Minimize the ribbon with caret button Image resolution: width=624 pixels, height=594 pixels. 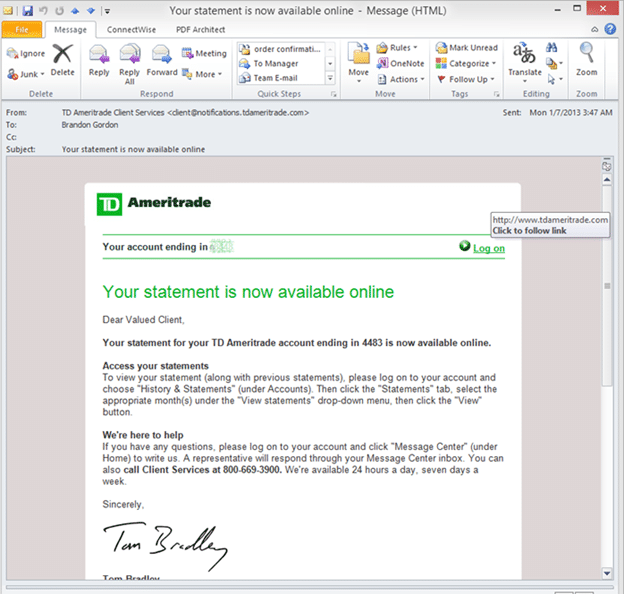point(595,29)
